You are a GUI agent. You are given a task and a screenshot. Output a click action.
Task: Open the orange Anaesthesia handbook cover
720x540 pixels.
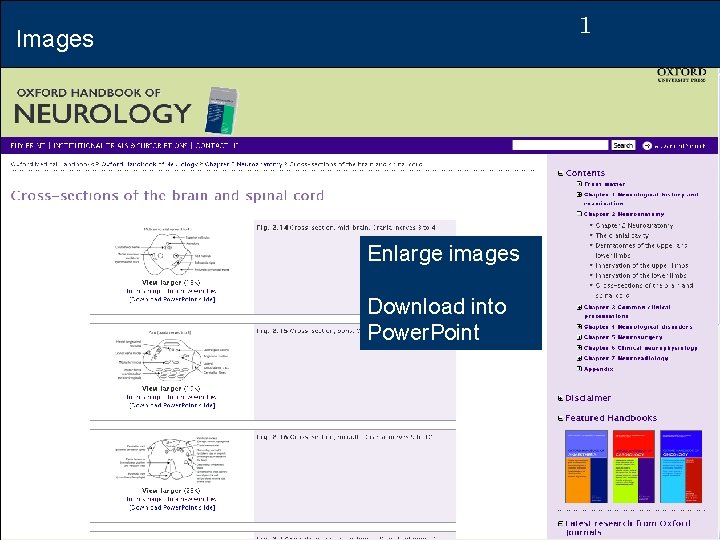[586, 467]
